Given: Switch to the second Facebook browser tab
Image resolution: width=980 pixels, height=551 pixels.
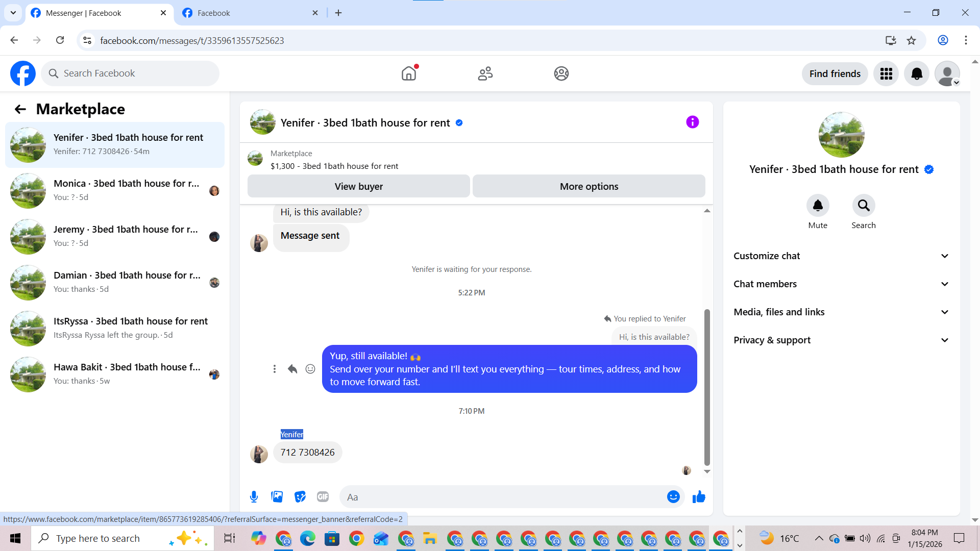Looking at the screenshot, I should (250, 13).
